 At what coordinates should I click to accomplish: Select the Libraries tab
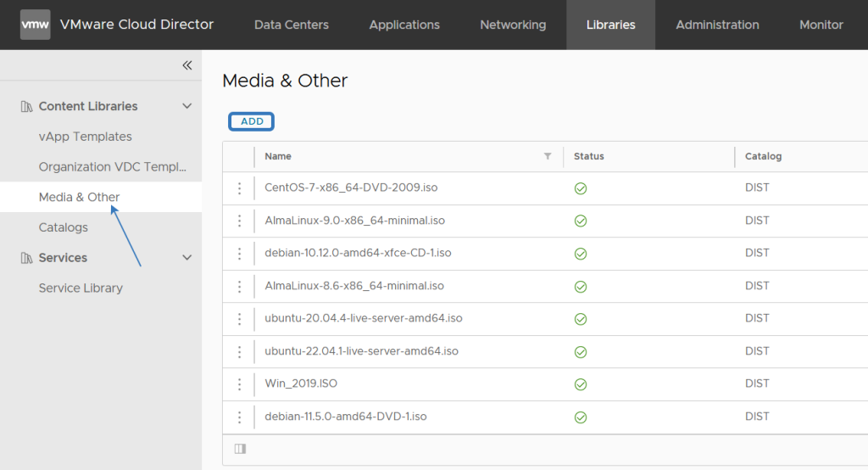610,25
